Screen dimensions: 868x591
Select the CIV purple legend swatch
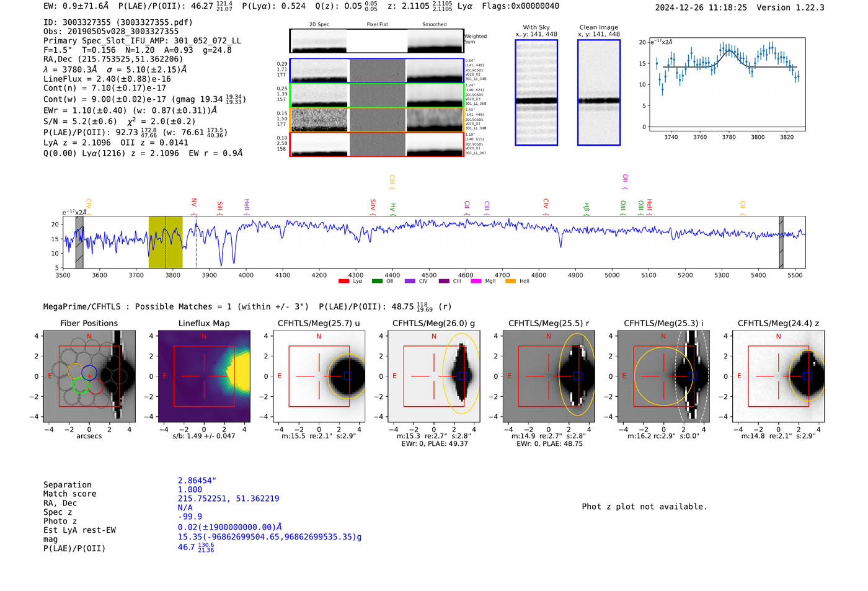tap(410, 282)
